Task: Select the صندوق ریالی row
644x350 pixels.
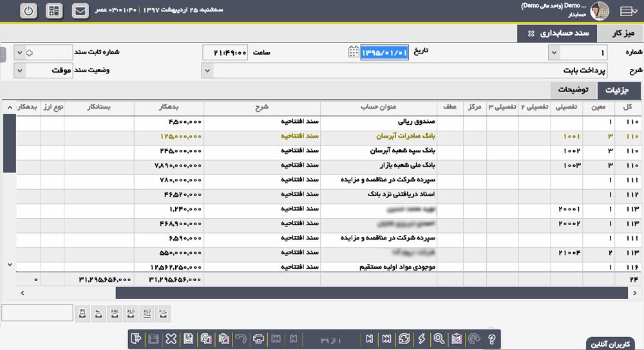Action: click(328, 122)
